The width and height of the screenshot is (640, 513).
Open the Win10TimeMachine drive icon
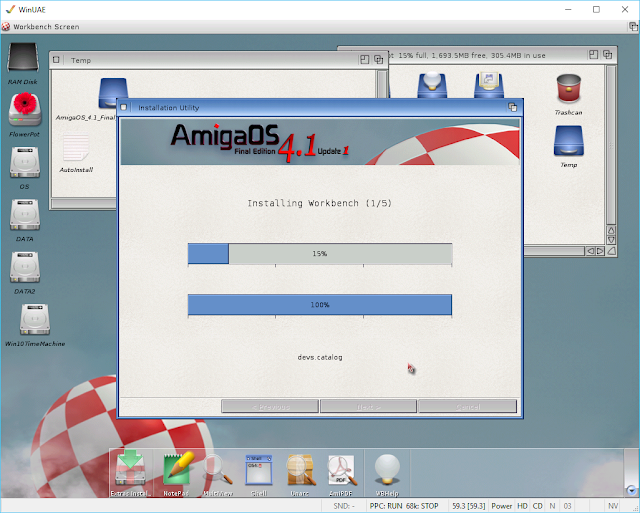(x=35, y=320)
